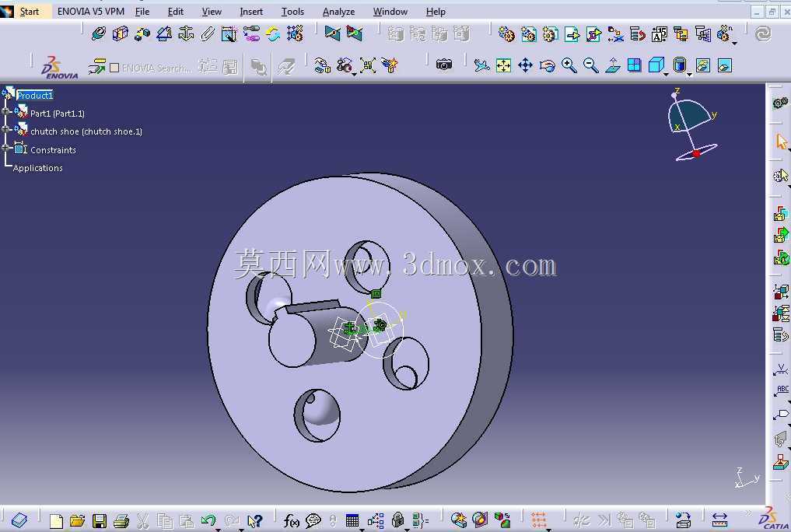Image resolution: width=791 pixels, height=532 pixels.
Task: Click the Select arrow tool in right toolbar
Action: point(781,142)
